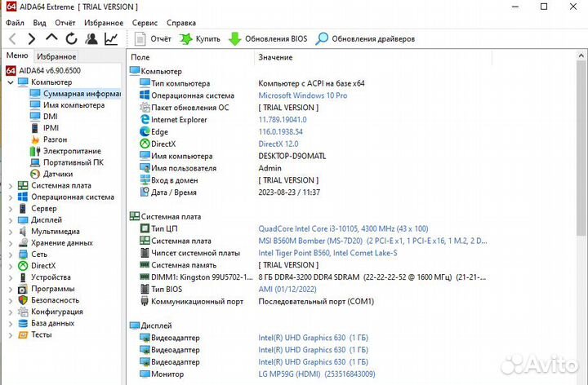588x385 pixels.
Task: Select the Разгон flame icon item
Action: pyautogui.click(x=35, y=139)
